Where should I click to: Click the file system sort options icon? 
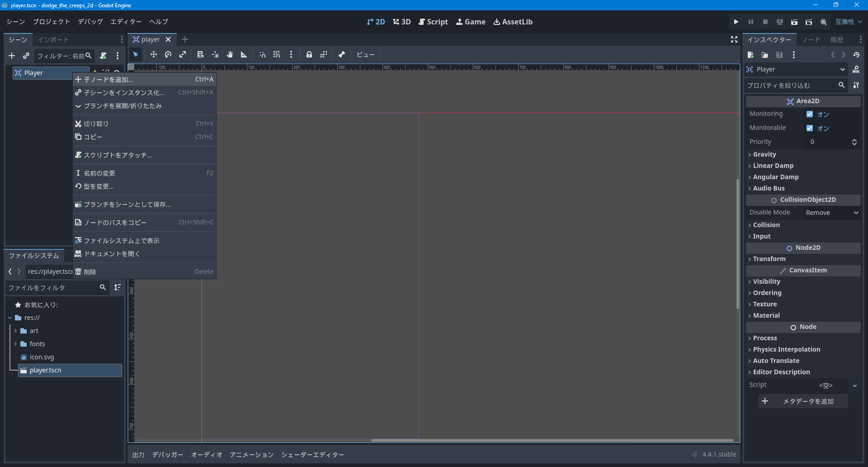pyautogui.click(x=118, y=287)
